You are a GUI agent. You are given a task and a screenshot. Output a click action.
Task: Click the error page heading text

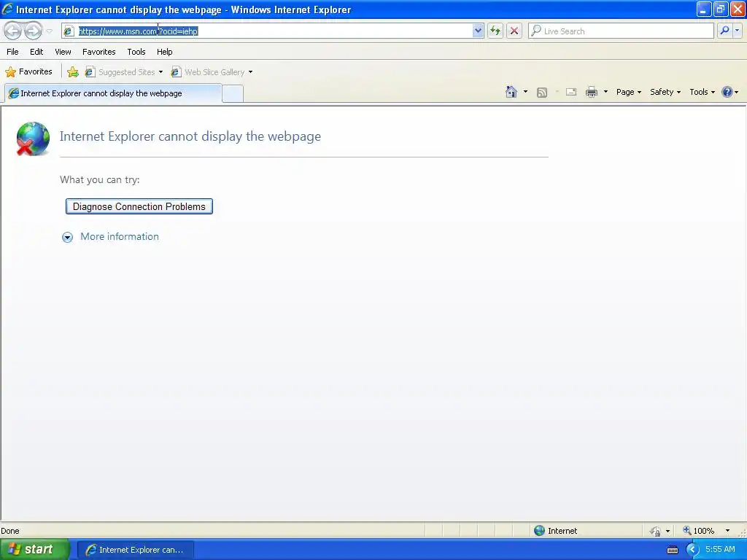[x=190, y=136]
